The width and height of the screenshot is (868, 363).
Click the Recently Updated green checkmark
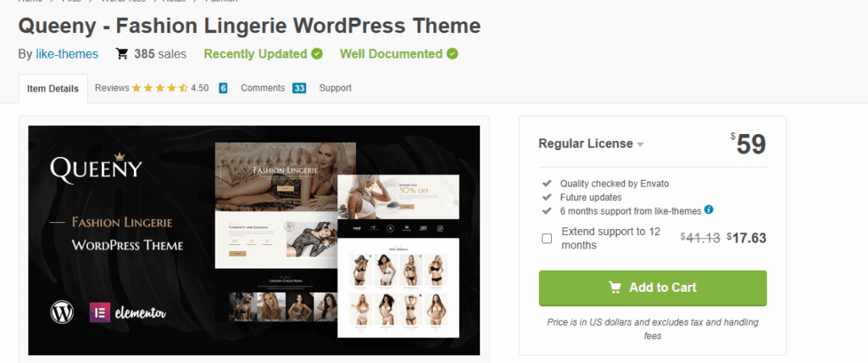tap(317, 53)
